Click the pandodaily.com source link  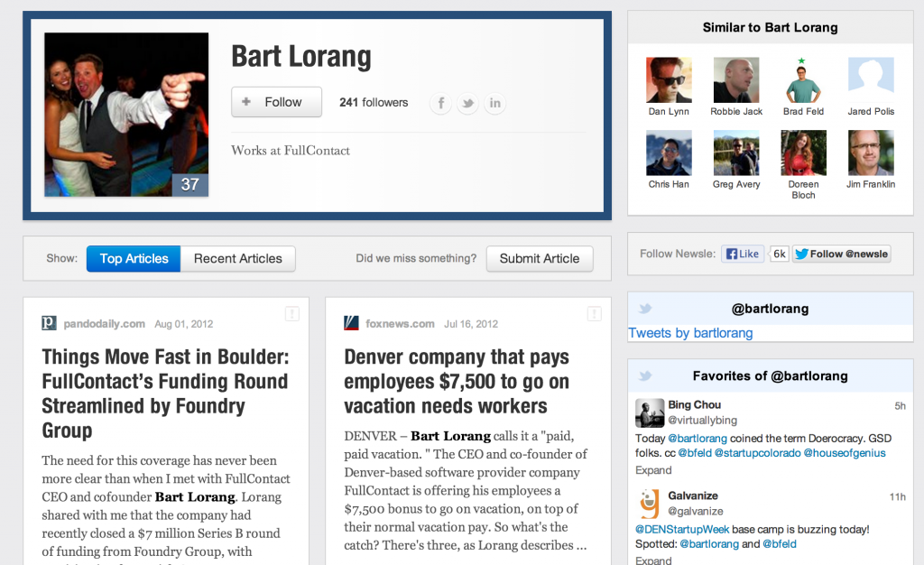[105, 323]
